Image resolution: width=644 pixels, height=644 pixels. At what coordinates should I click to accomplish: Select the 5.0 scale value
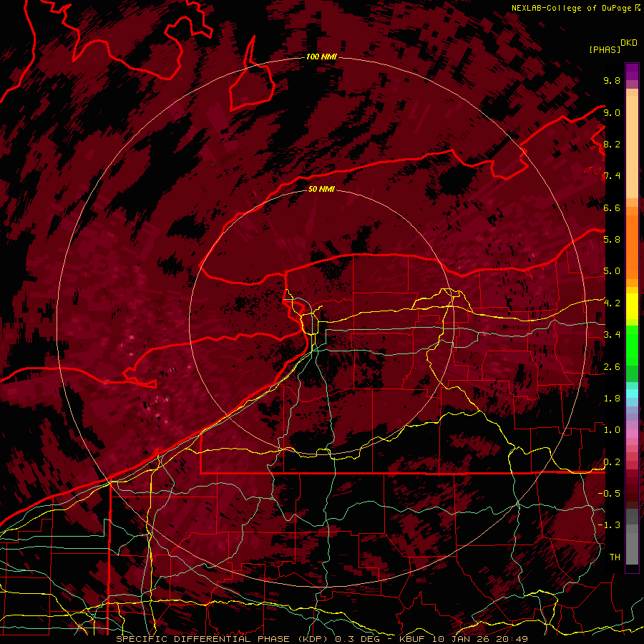[612, 271]
